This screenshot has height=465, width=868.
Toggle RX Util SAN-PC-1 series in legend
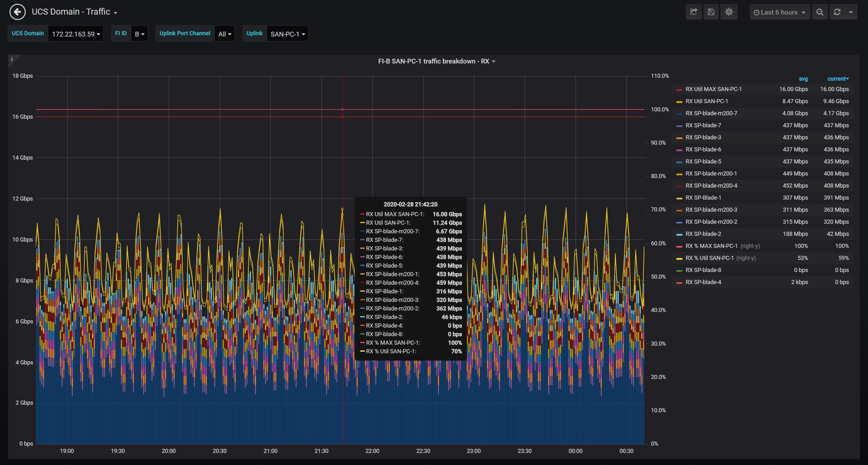707,101
